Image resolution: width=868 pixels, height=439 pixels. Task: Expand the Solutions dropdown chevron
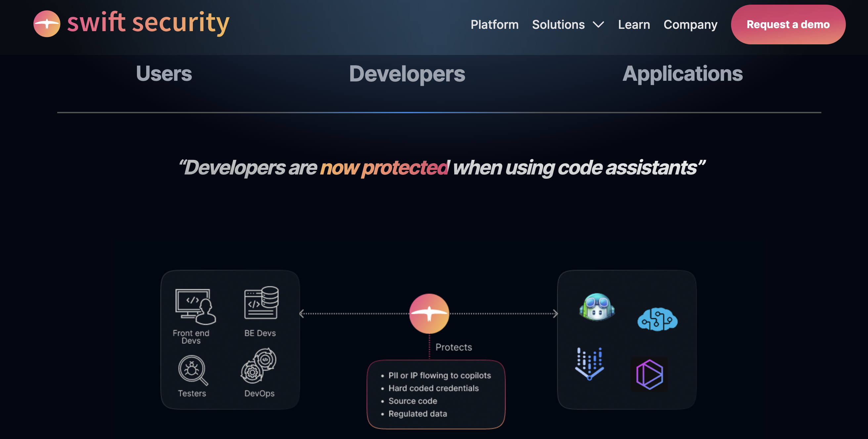(x=598, y=24)
